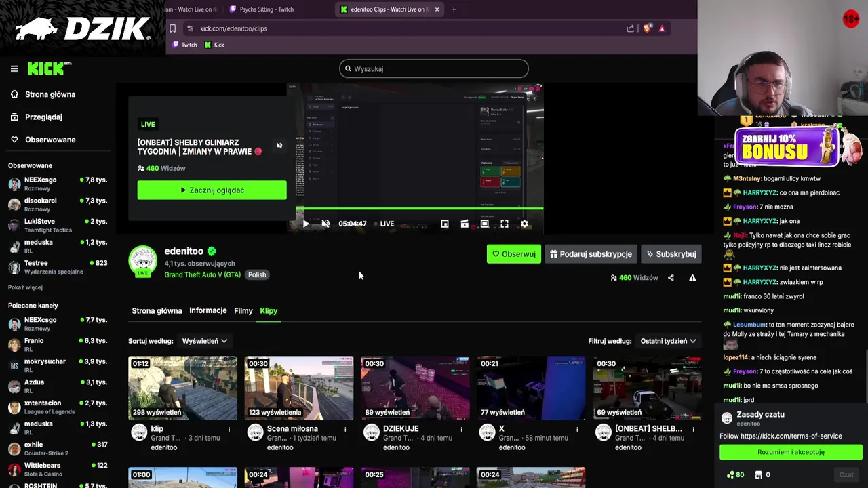Open options menu for 'X' clip
Screen dimensions: 868x488
click(577, 429)
